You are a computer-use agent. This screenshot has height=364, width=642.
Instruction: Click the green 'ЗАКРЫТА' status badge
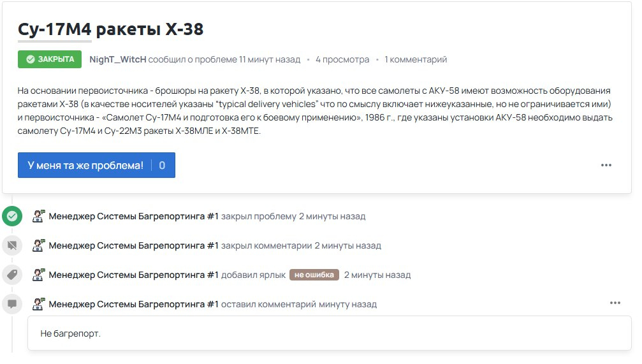(50, 59)
